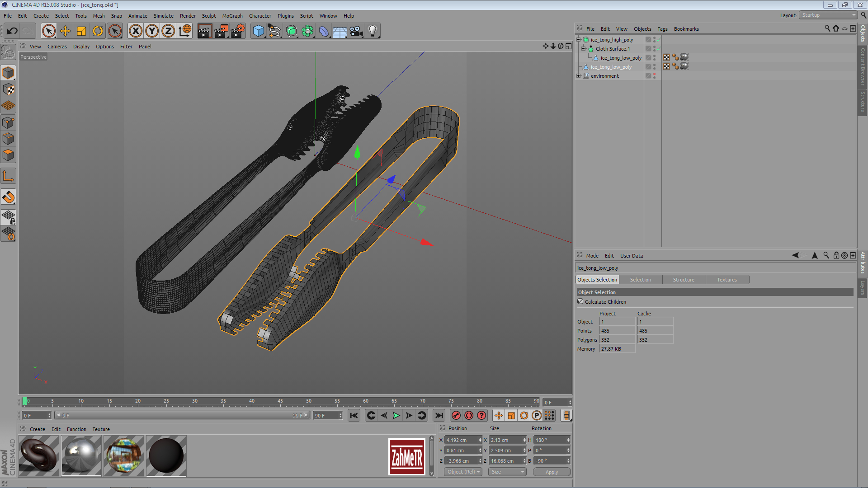Enable the Snap magnet icon
This screenshot has width=868, height=488.
[9, 197]
